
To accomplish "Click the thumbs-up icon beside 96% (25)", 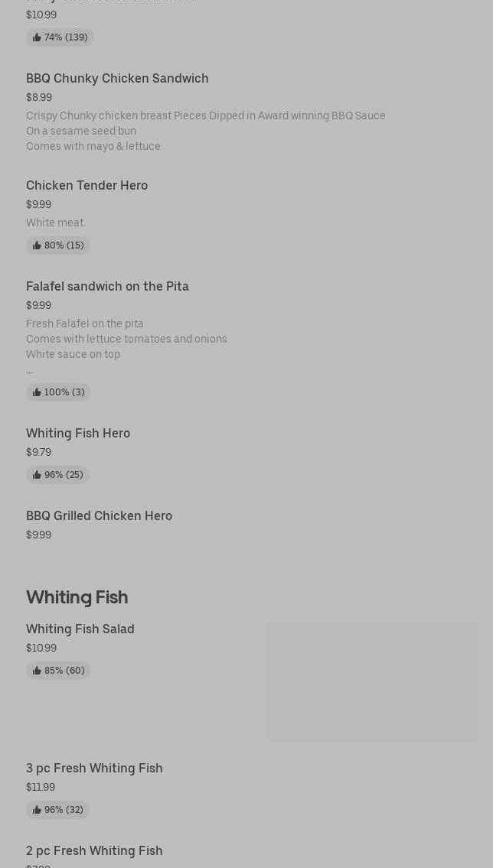I will tap(37, 475).
